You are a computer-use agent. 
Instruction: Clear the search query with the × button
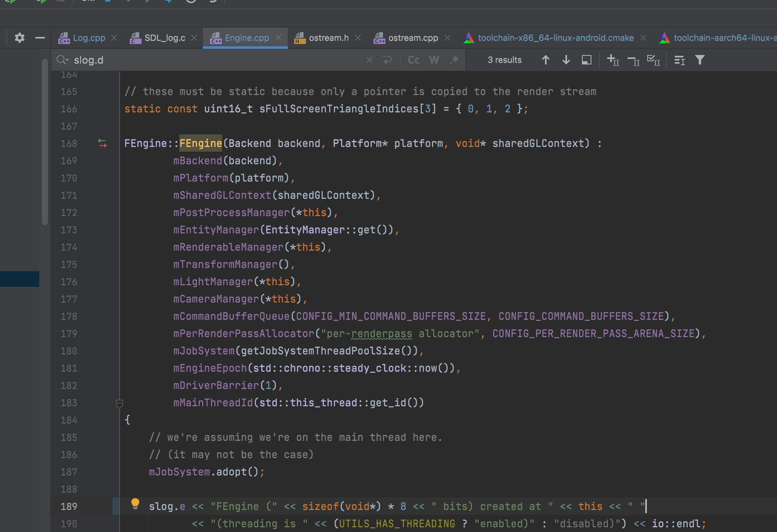coord(369,60)
